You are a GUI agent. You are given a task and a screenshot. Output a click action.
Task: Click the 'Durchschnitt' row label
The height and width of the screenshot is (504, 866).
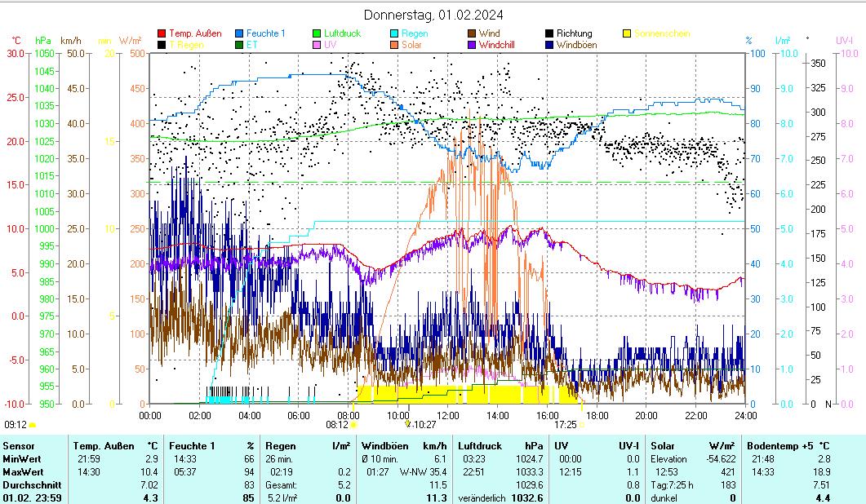coord(32,485)
